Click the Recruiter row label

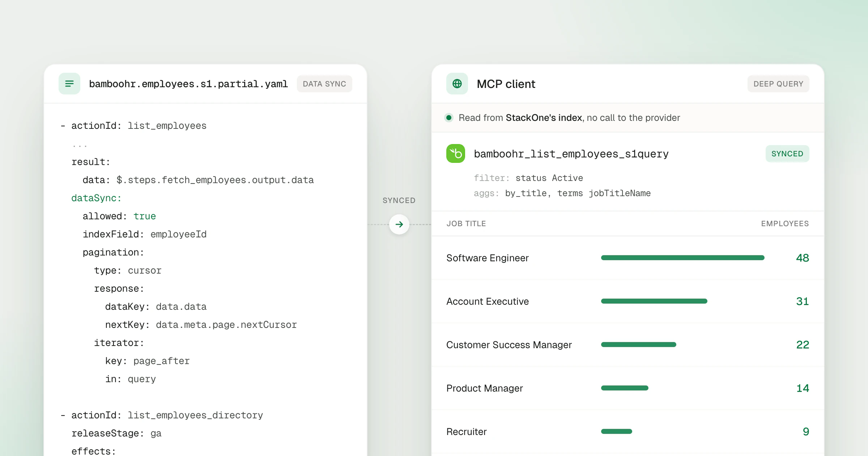coord(467,431)
